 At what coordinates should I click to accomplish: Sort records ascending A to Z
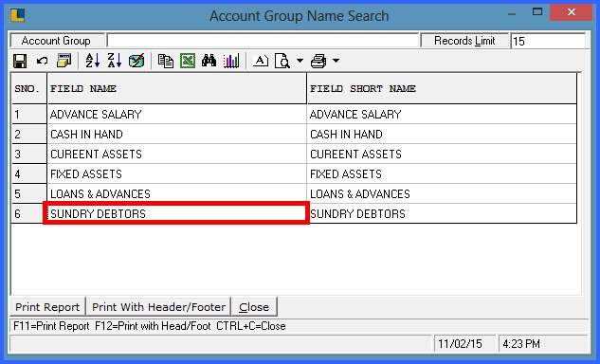click(x=93, y=61)
